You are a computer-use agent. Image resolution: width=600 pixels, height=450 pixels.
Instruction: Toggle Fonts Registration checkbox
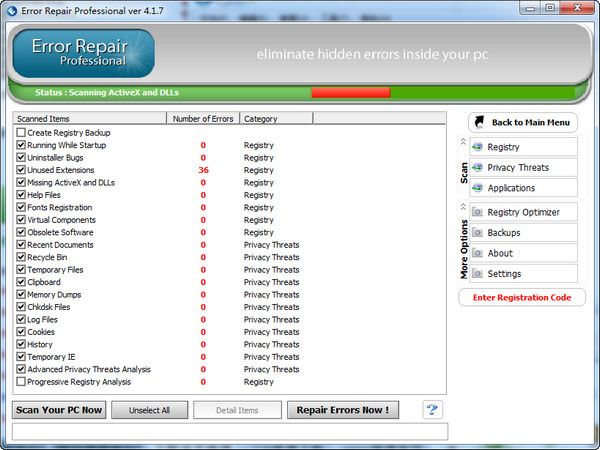tap(21, 207)
